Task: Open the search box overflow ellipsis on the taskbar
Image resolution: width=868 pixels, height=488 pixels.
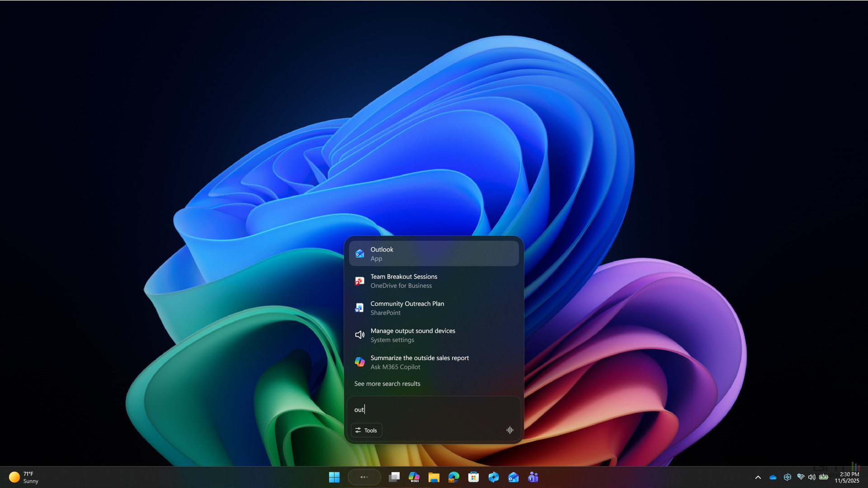Action: (x=364, y=477)
